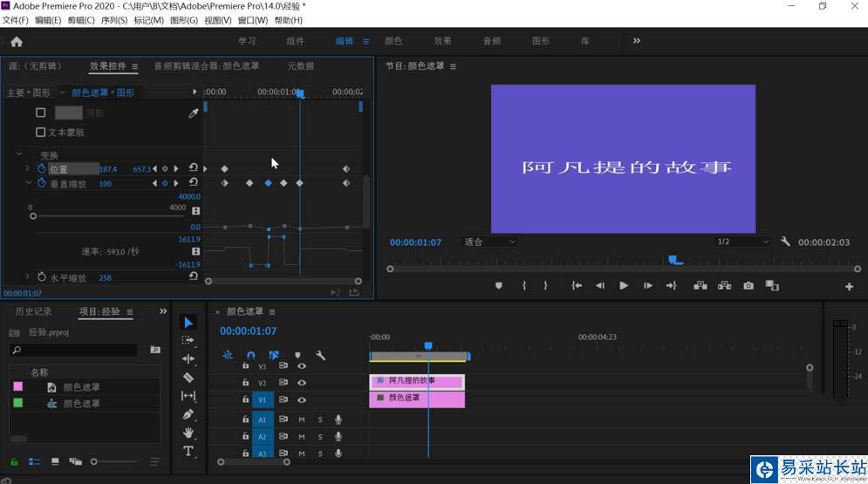
Task: Click the 垂直缩放 value slider handle
Action: click(33, 216)
